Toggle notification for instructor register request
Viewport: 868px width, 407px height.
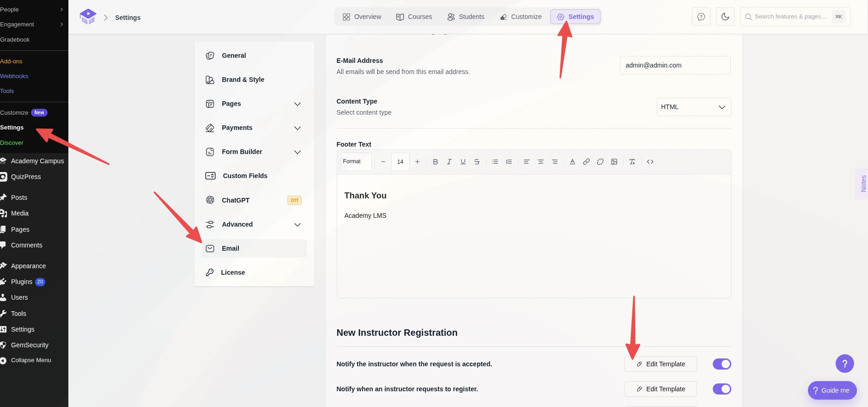click(722, 389)
